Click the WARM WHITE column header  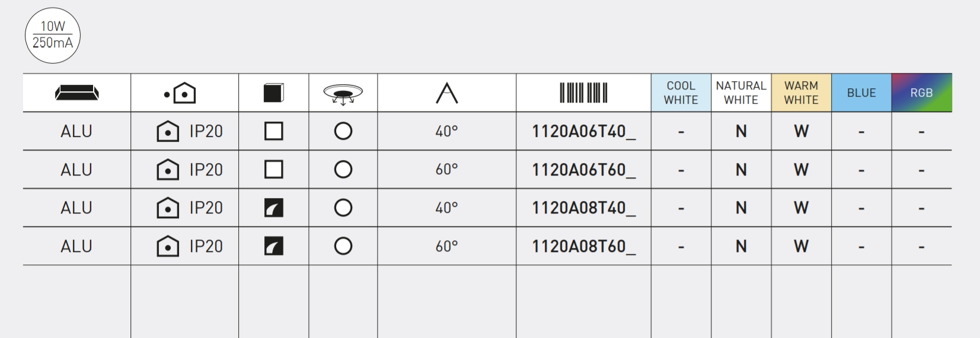pyautogui.click(x=802, y=93)
